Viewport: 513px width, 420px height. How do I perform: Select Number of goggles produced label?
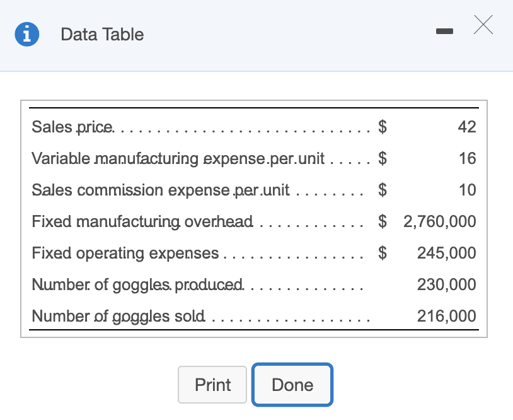137,284
